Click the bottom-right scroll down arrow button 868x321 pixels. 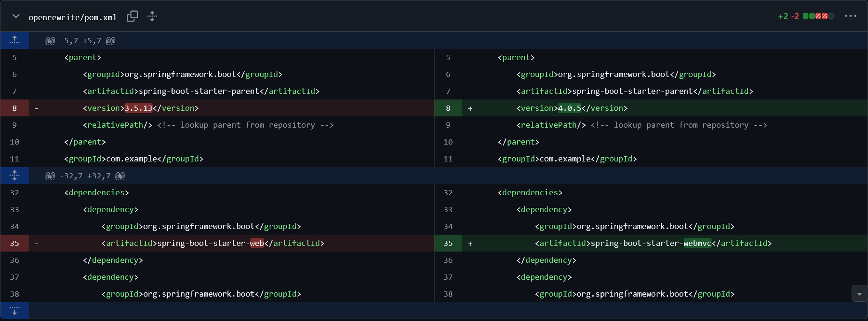(x=859, y=294)
